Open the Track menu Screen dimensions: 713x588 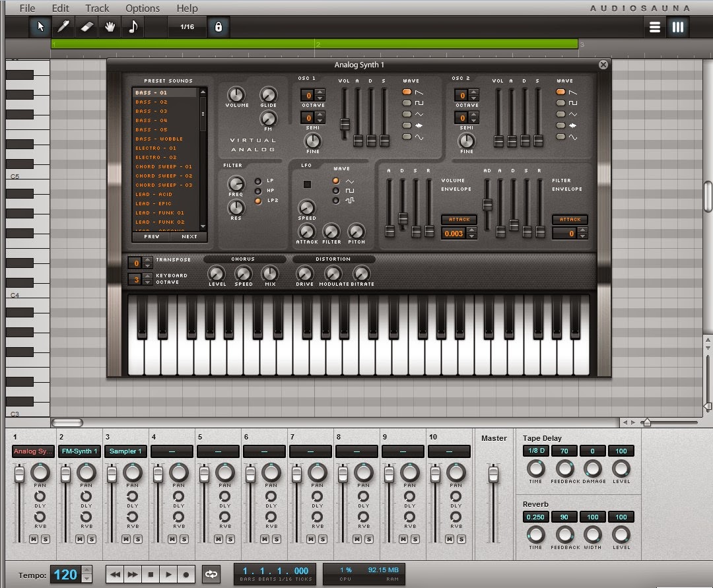(97, 8)
